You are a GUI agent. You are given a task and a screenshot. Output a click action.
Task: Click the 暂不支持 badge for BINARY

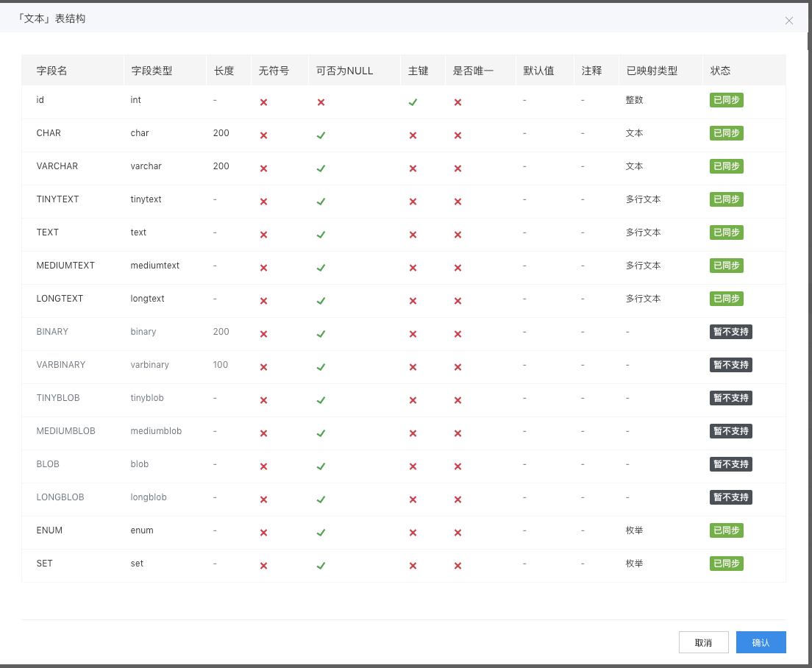click(x=730, y=332)
